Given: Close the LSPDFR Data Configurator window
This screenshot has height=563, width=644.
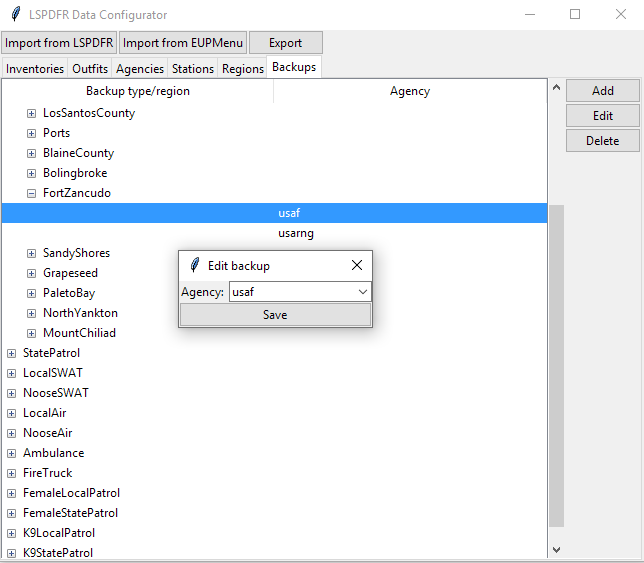Looking at the screenshot, I should tap(621, 14).
